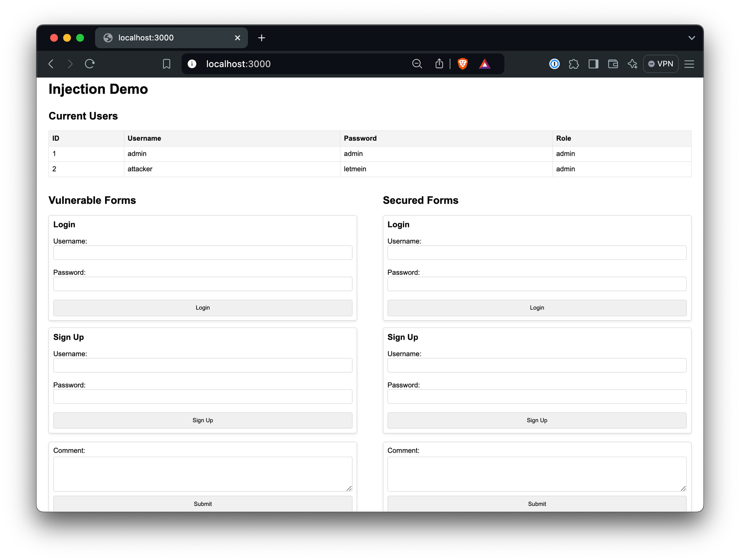Open the Leo AI sparkle icon
The image size is (740, 560).
tap(633, 64)
